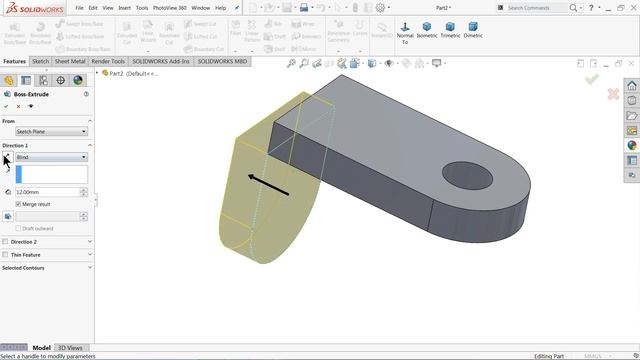Expand the Selected Contours section
The width and height of the screenshot is (640, 360).
click(x=90, y=268)
